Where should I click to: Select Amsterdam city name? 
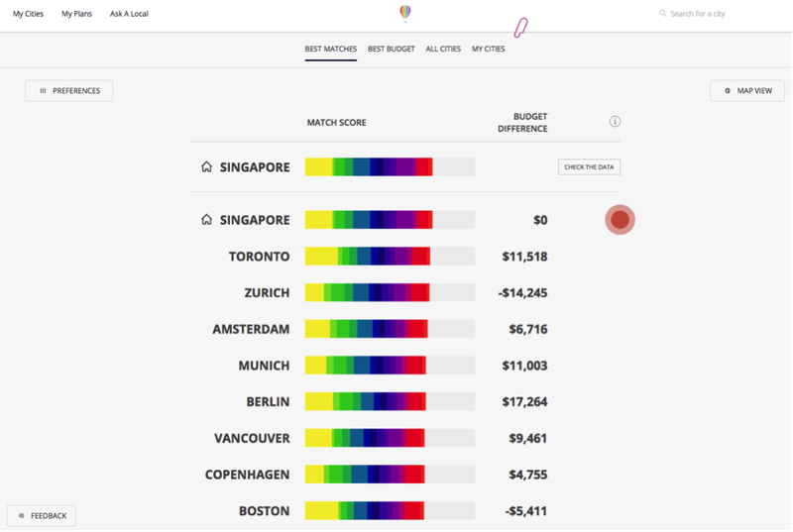[252, 330]
